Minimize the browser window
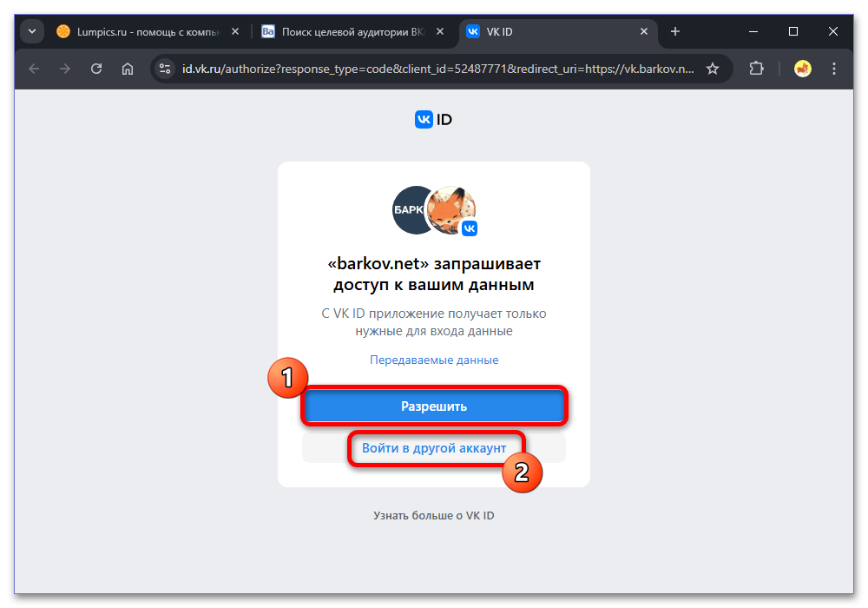 [753, 31]
